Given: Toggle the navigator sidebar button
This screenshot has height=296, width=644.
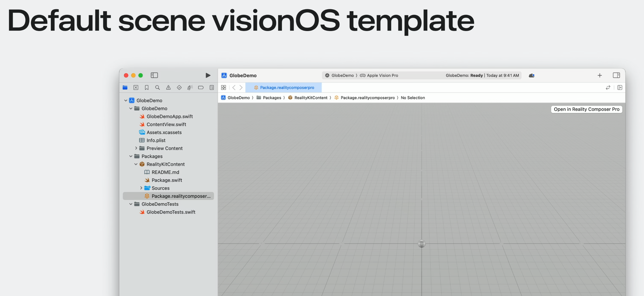Looking at the screenshot, I should coord(154,75).
